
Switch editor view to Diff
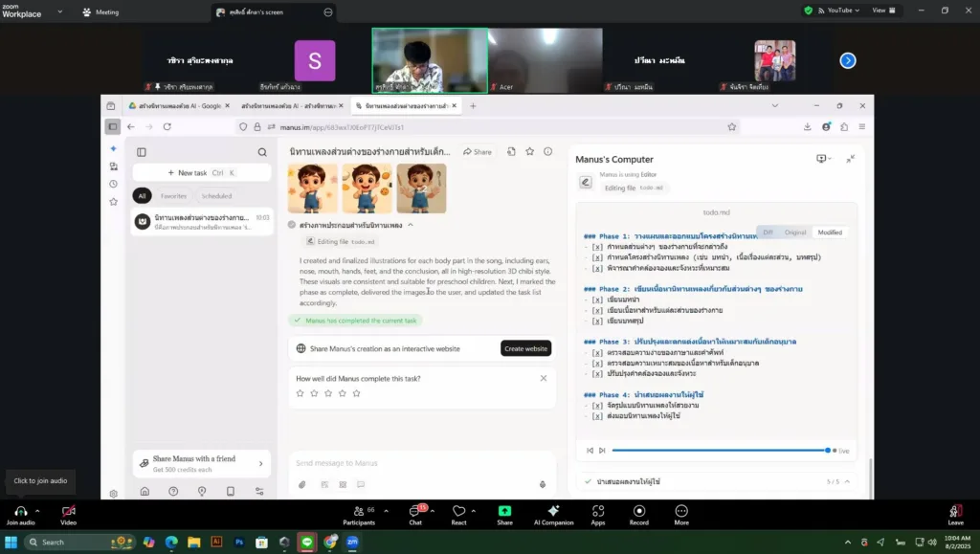click(768, 233)
